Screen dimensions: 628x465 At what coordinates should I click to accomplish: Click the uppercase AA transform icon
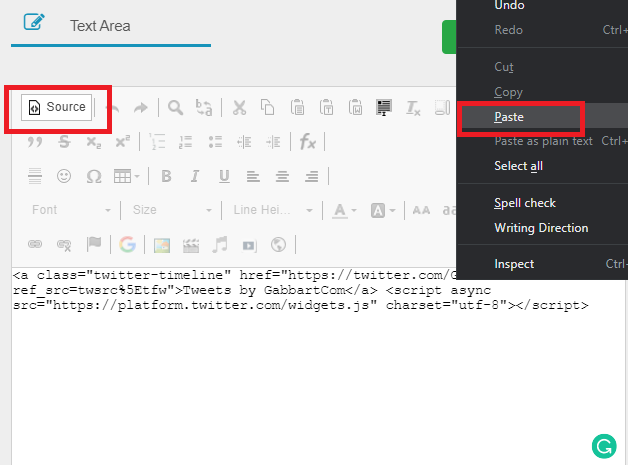coord(421,210)
